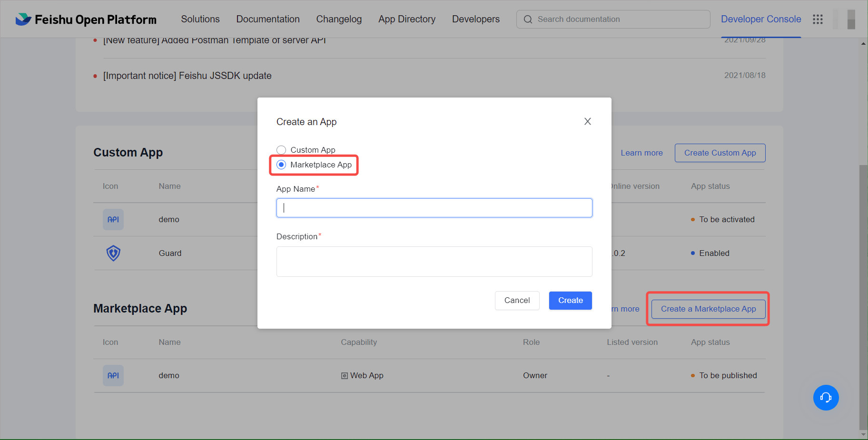
Task: Click the Search documentation box
Action: [619, 20]
